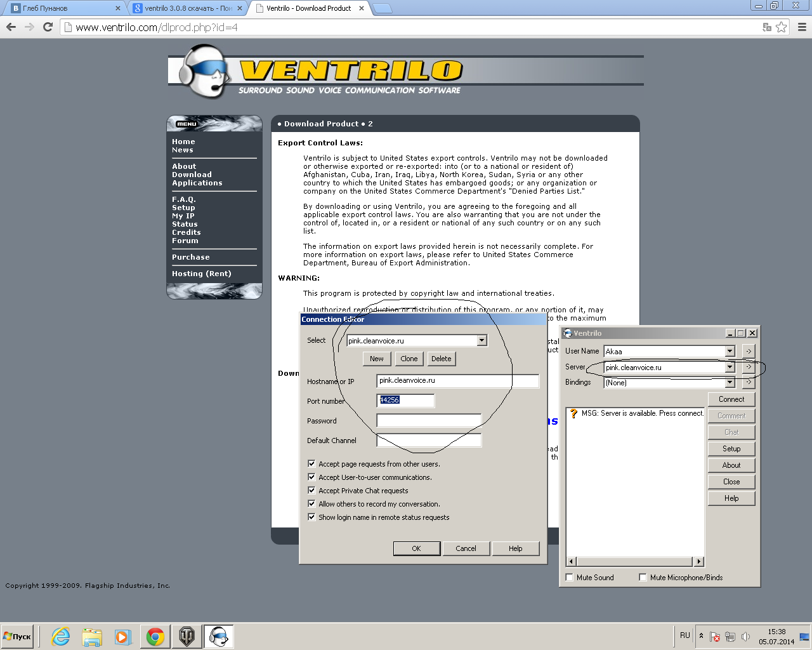
Task: Cancel the Connection Editor dialog
Action: (x=466, y=548)
